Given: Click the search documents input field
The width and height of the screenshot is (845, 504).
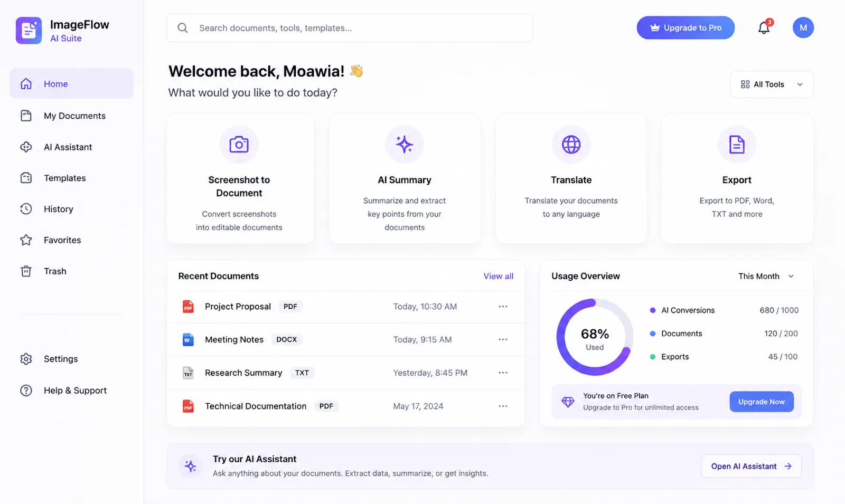Looking at the screenshot, I should pos(350,28).
